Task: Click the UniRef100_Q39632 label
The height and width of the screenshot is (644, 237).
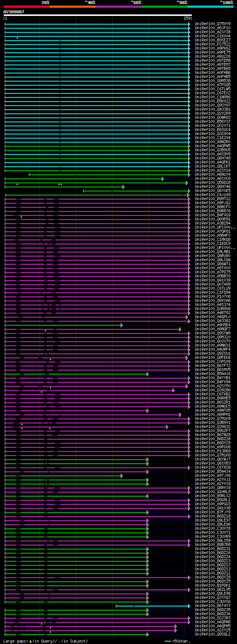Action: (213, 426)
